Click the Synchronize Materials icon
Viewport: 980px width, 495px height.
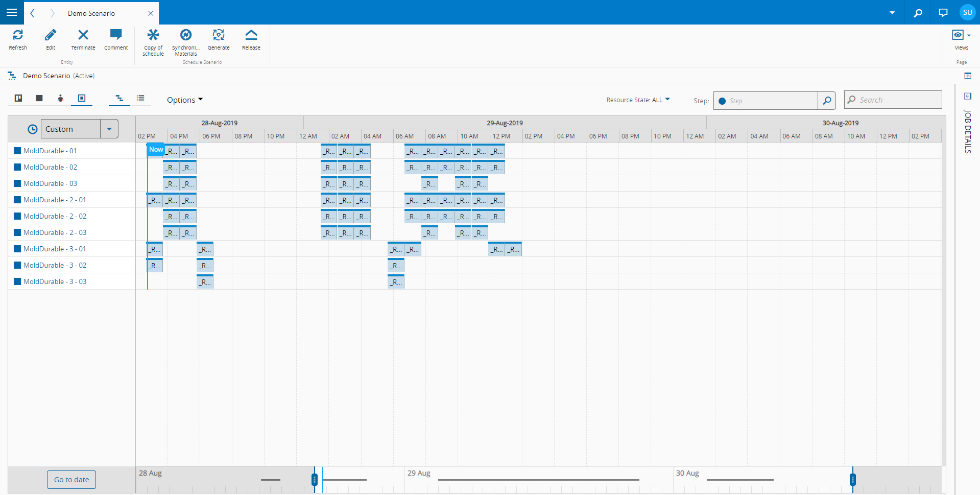(x=186, y=35)
